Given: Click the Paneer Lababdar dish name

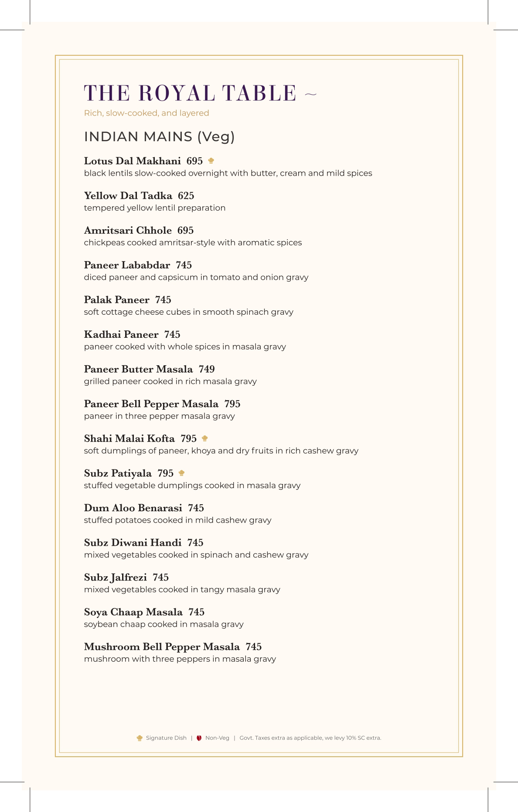Looking at the screenshot, I should [x=127, y=265].
